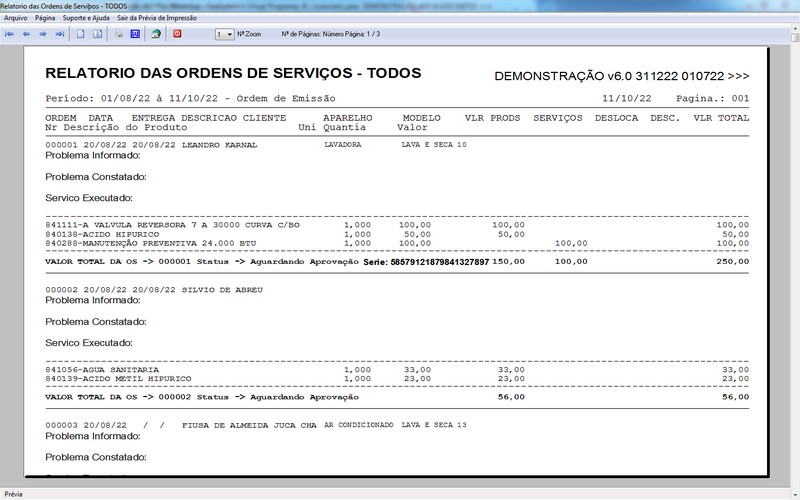Click product row 841111-A VALVULA REVERSORA
The image size is (800, 500).
[x=397, y=225]
